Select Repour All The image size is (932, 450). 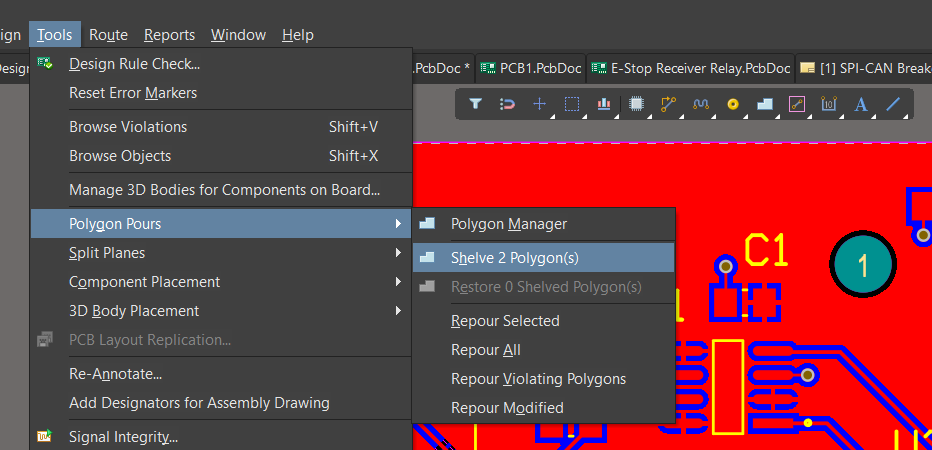coord(544,350)
